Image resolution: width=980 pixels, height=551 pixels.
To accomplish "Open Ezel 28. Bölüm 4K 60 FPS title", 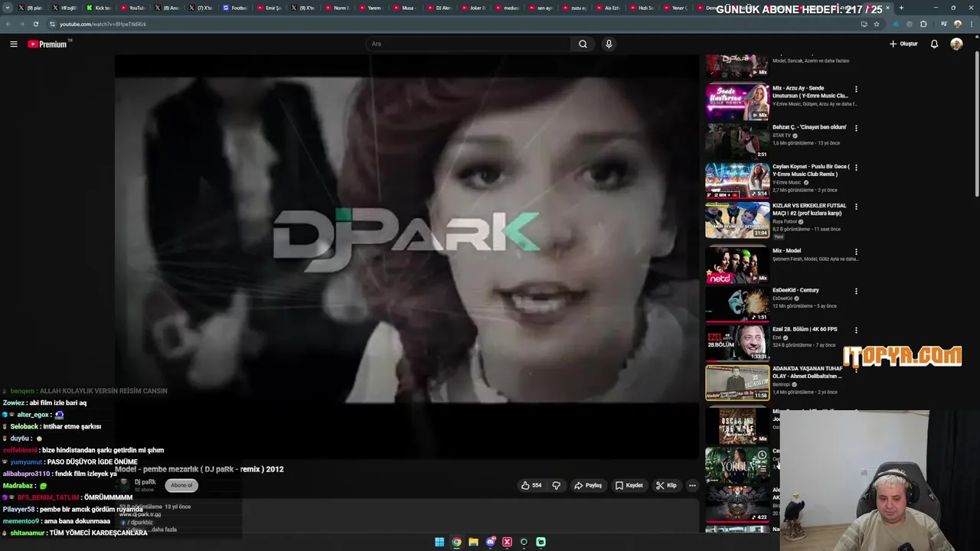I will click(805, 329).
